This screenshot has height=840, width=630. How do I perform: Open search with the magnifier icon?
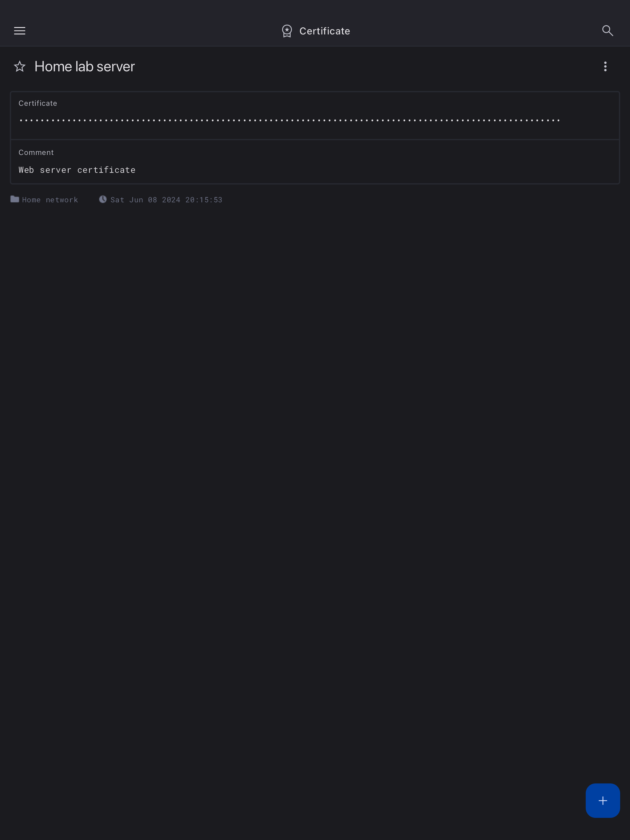[608, 31]
